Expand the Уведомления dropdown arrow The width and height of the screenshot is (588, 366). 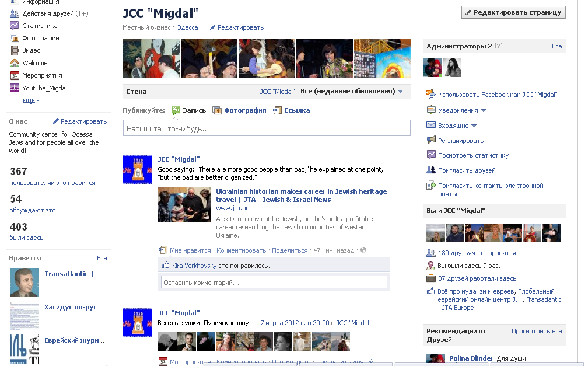(483, 110)
